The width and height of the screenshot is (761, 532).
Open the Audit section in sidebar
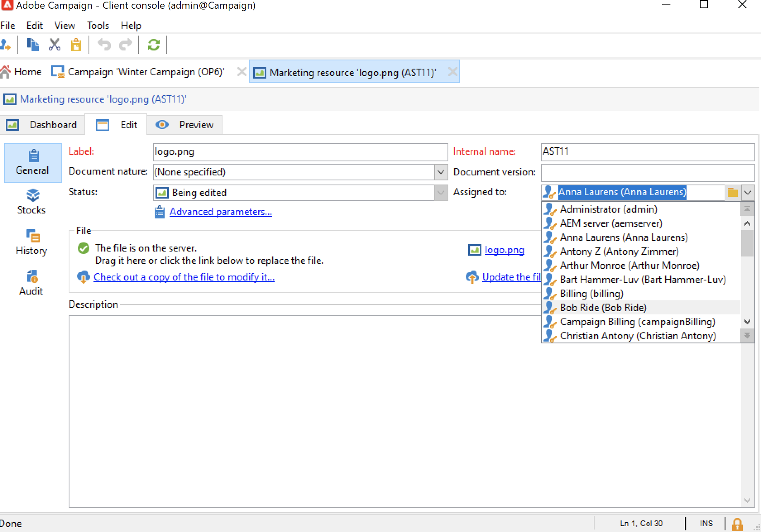click(31, 283)
